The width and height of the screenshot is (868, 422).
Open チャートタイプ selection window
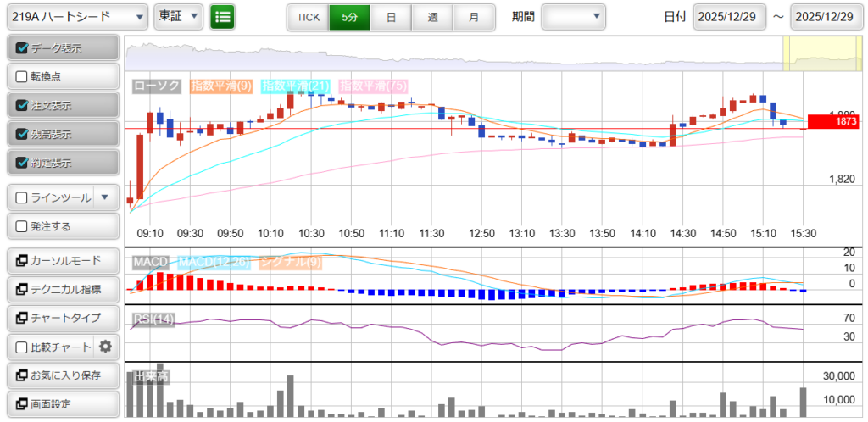tap(60, 318)
